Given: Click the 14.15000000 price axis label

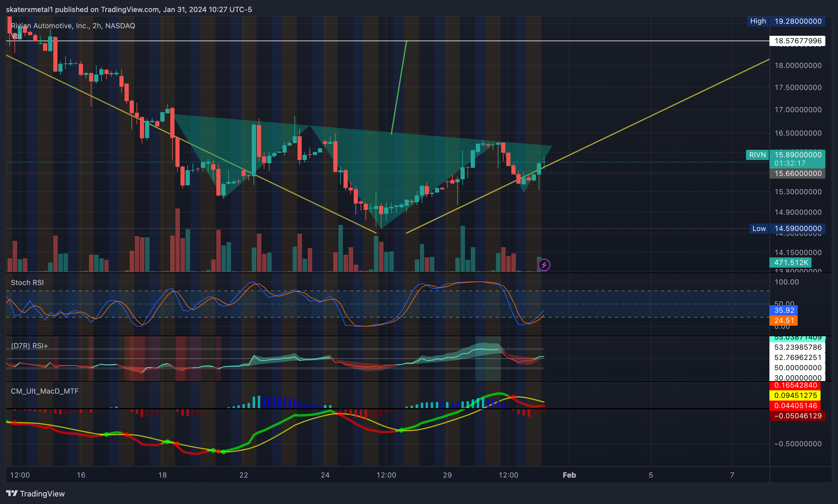Looking at the screenshot, I should pos(798,253).
